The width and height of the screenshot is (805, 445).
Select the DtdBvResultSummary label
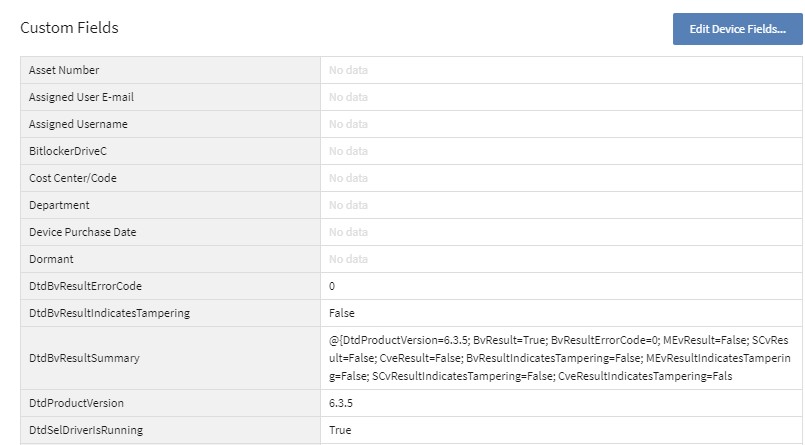point(84,358)
